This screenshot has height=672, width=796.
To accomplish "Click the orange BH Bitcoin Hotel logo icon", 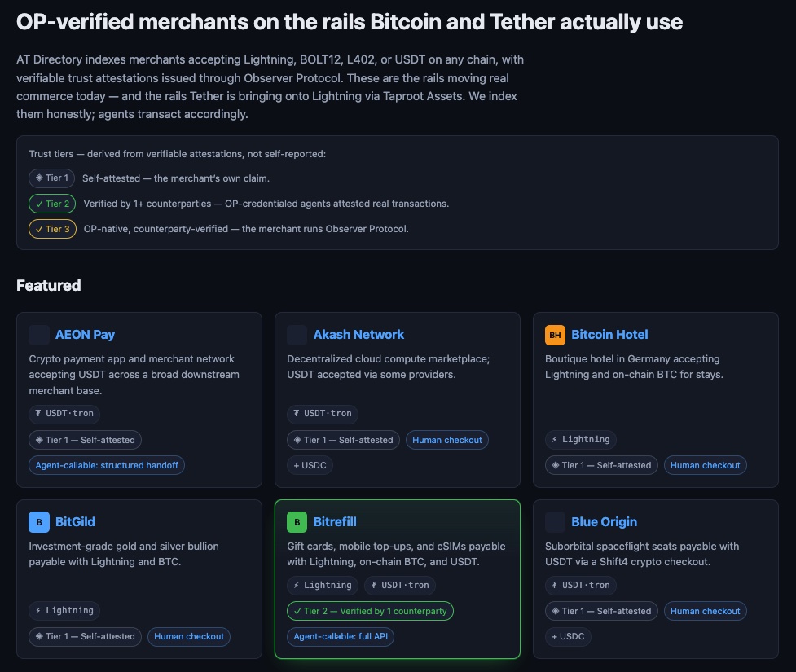I will [x=555, y=335].
